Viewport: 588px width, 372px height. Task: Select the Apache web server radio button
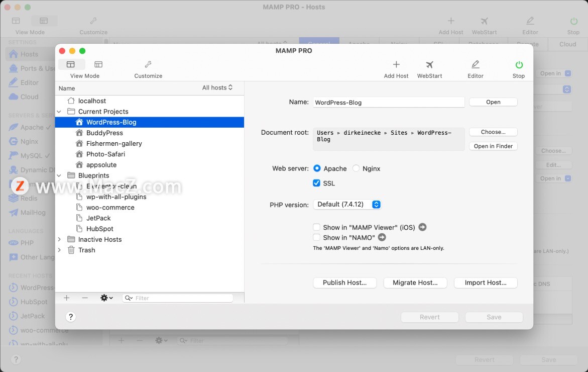(x=317, y=168)
